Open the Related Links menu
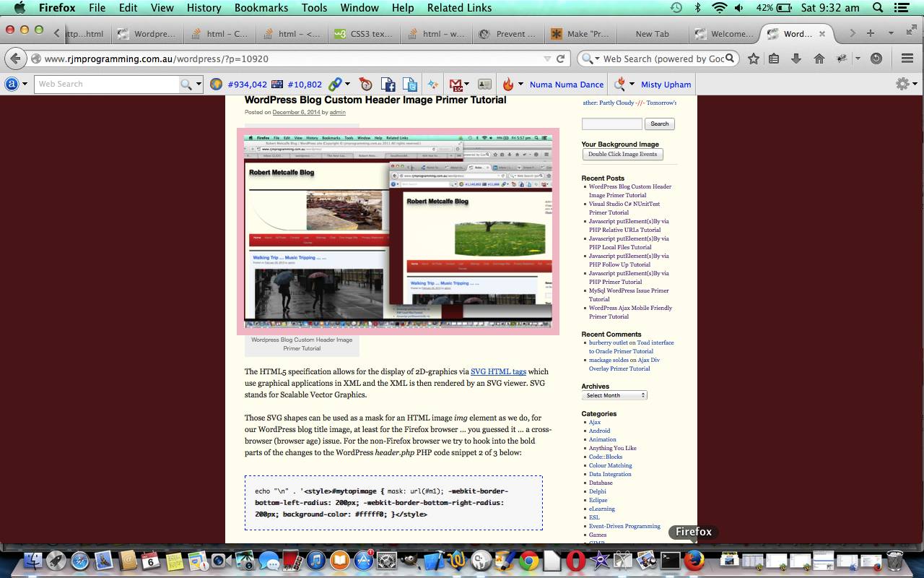 click(459, 8)
